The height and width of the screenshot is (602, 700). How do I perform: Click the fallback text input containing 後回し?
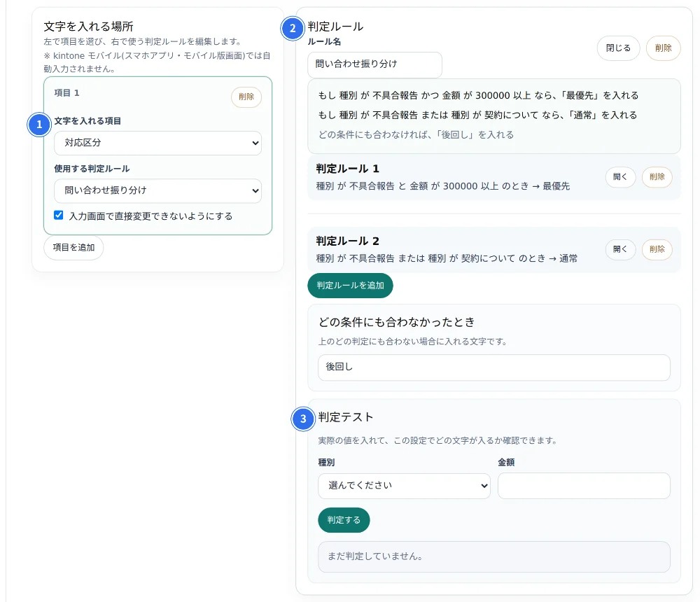tap(493, 367)
